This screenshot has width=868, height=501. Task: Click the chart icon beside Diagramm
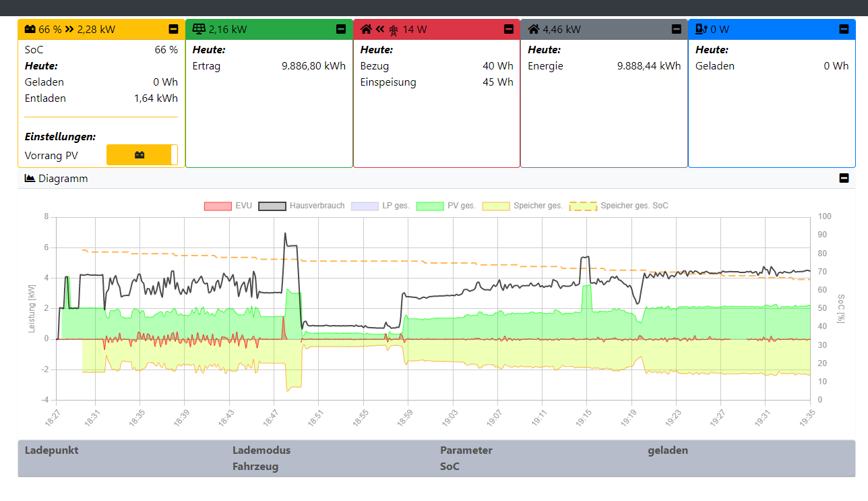click(30, 179)
